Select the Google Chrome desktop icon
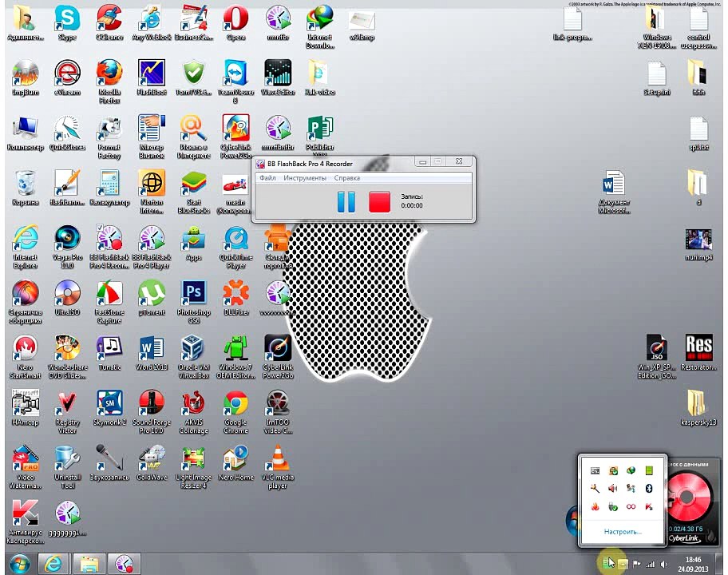728x575 pixels. click(x=235, y=411)
